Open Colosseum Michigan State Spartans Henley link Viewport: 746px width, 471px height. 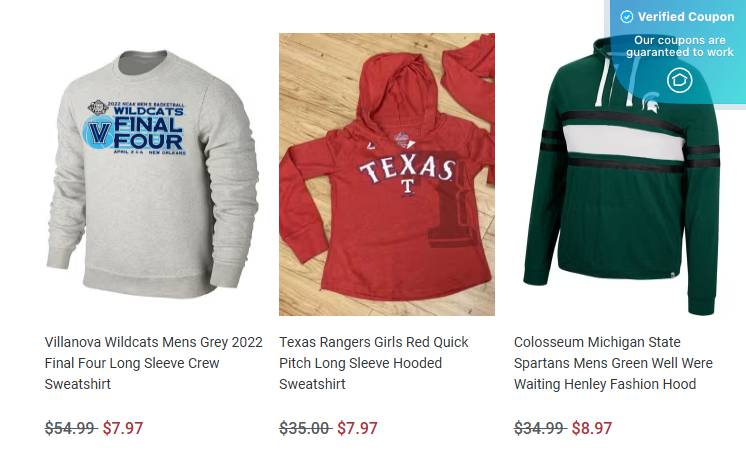pyautogui.click(x=613, y=363)
